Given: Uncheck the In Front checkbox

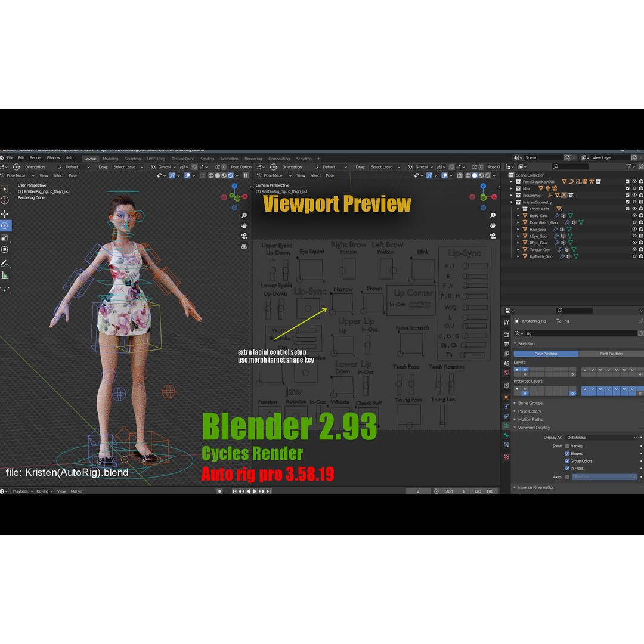Looking at the screenshot, I should coord(567,468).
